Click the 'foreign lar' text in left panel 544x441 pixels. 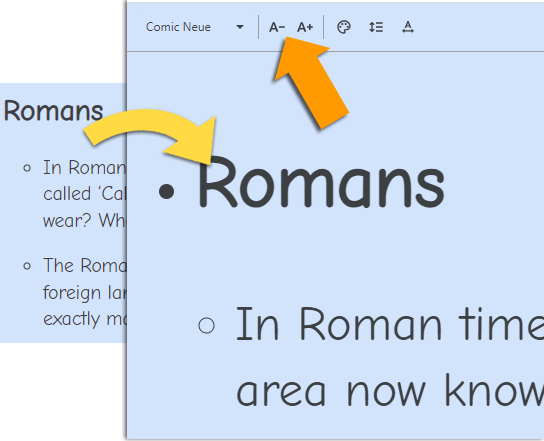click(x=85, y=292)
